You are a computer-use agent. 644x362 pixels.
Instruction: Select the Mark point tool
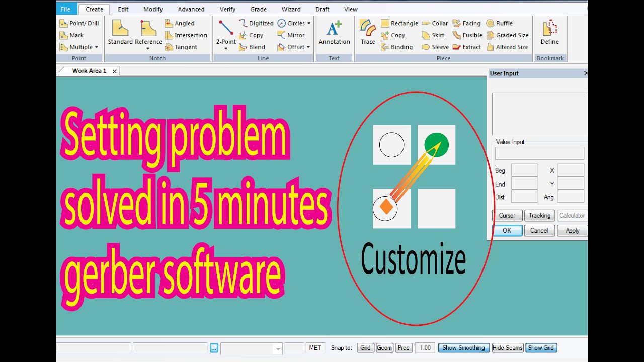coord(72,35)
